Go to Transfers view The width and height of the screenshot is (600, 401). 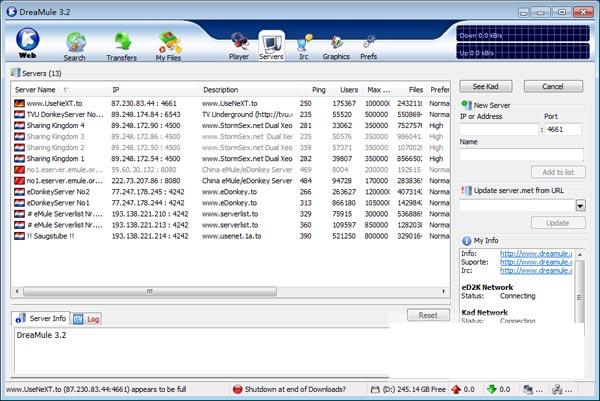(x=124, y=44)
